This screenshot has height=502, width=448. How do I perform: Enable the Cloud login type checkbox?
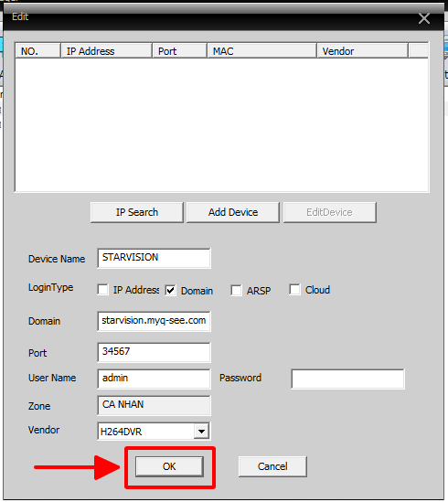point(294,290)
